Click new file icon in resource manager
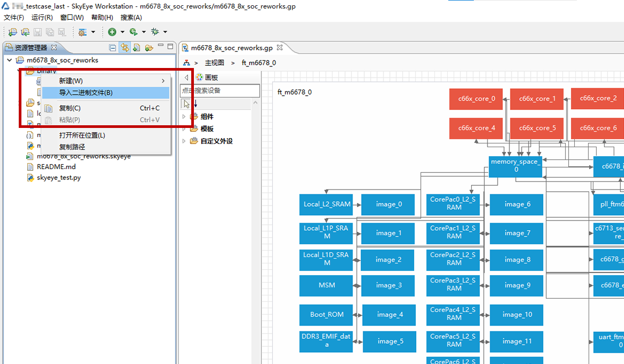This screenshot has height=364, width=624. 137,48
